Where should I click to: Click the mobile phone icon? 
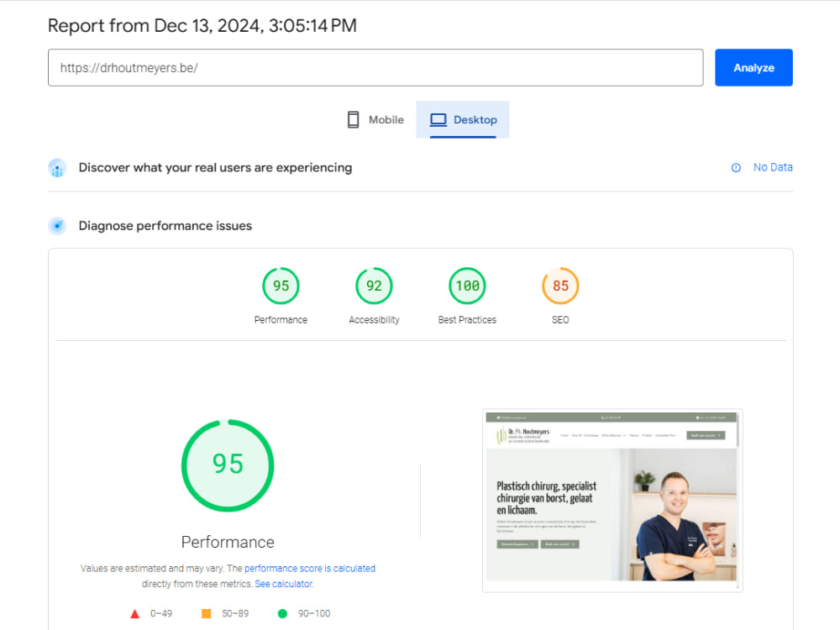(353, 119)
